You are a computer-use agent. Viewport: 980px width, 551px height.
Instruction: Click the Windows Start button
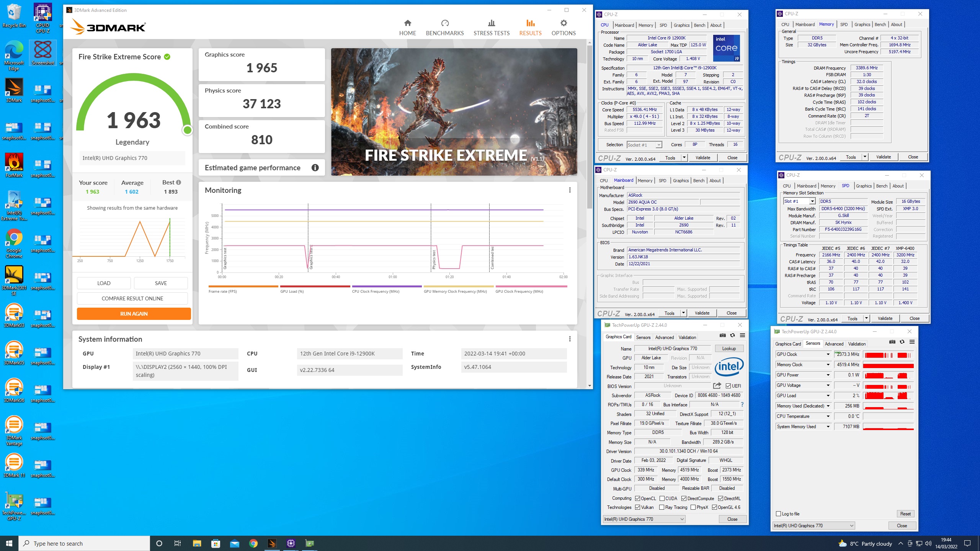9,543
